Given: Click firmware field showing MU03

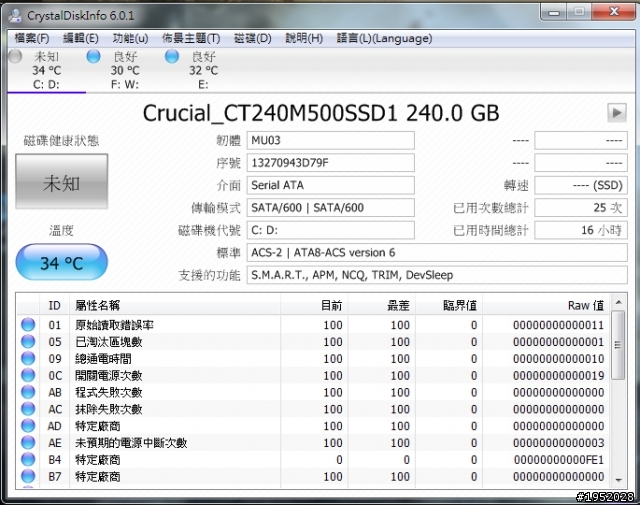Looking at the screenshot, I should (x=331, y=140).
